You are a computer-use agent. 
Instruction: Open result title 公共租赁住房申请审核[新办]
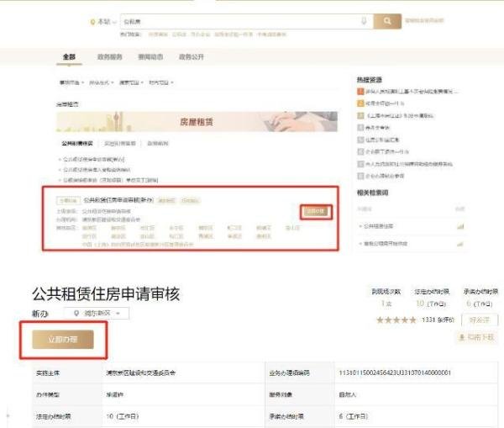118,200
